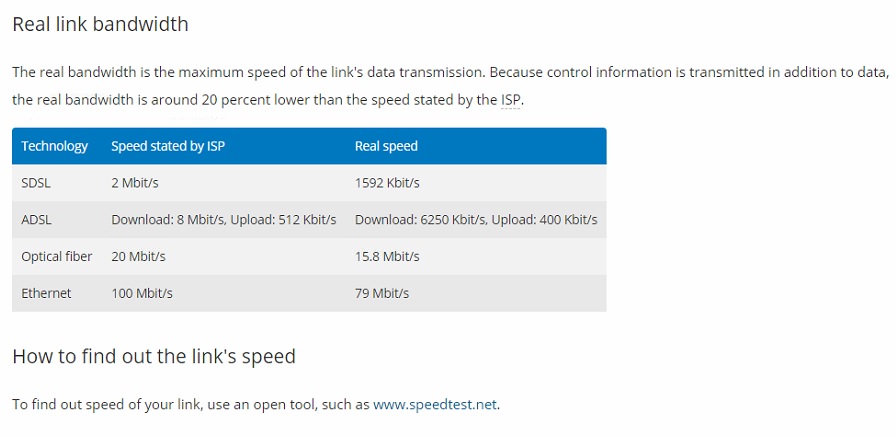This screenshot has width=896, height=438.
Task: Select the SDSL technology cell
Action: [36, 183]
